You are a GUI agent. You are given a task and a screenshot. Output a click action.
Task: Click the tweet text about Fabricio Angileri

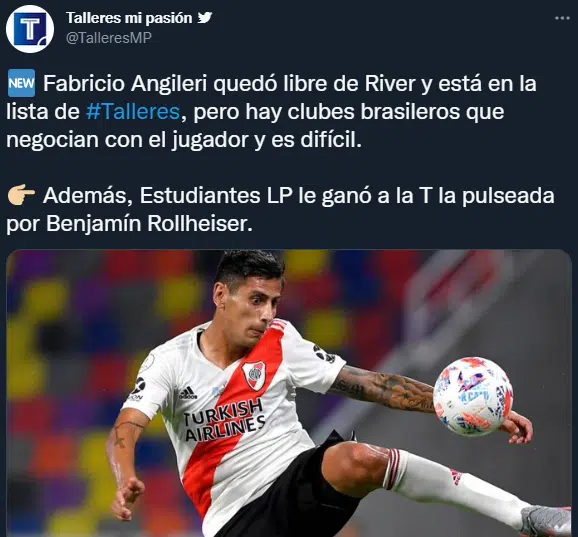pyautogui.click(x=271, y=111)
